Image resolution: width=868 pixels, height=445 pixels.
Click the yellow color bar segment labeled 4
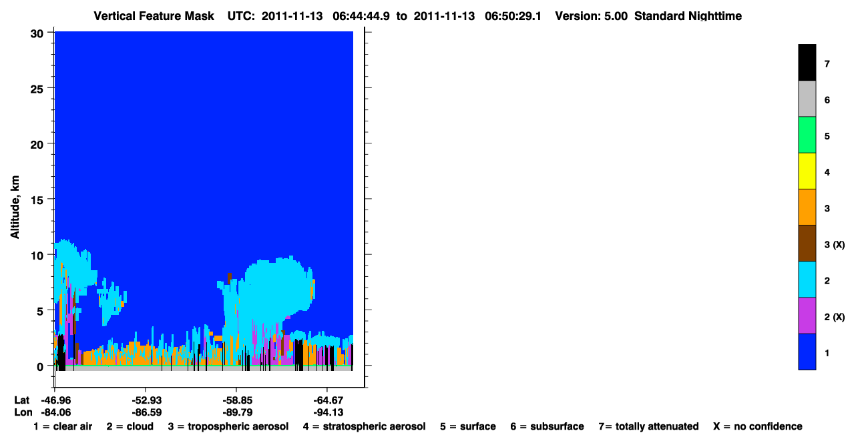(807, 171)
